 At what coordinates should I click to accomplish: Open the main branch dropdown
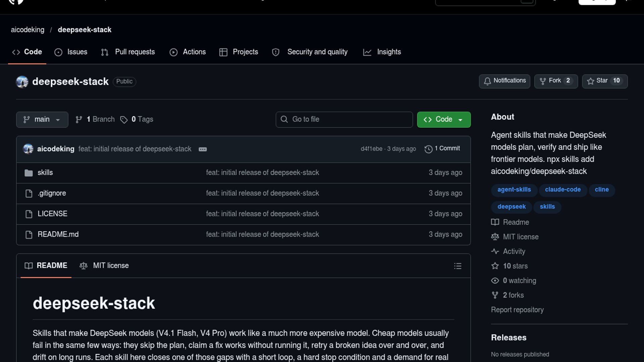point(42,120)
